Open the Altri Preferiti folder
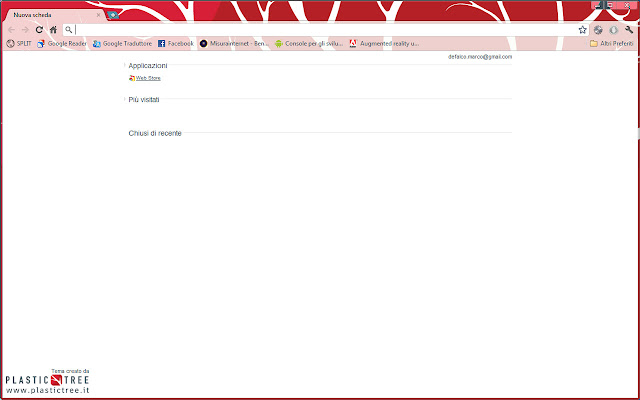This screenshot has height=400, width=640. [x=611, y=44]
